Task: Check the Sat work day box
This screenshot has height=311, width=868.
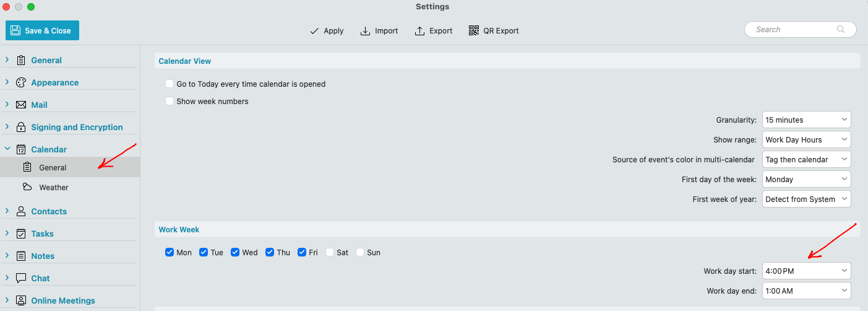Action: pyautogui.click(x=330, y=252)
